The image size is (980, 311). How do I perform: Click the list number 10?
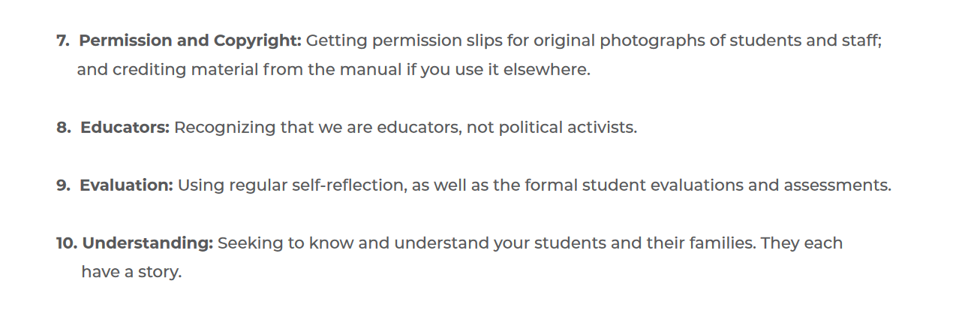67,243
